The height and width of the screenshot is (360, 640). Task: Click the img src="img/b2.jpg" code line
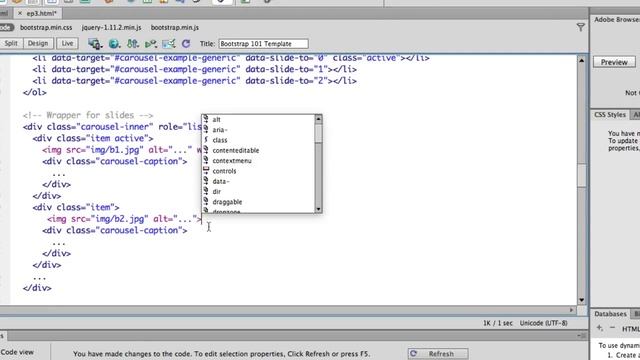click(x=124, y=219)
